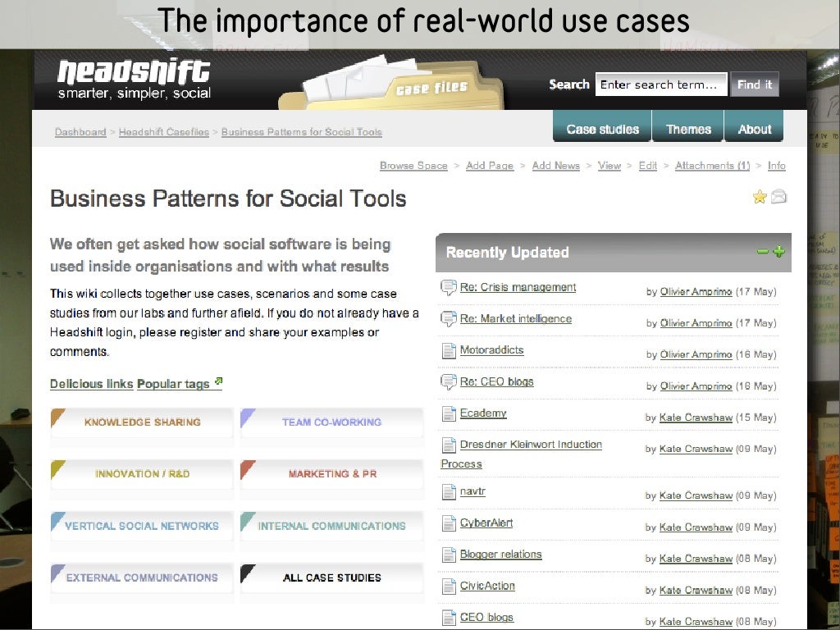Open Innovation / R&D category
840x630 pixels.
click(x=142, y=474)
